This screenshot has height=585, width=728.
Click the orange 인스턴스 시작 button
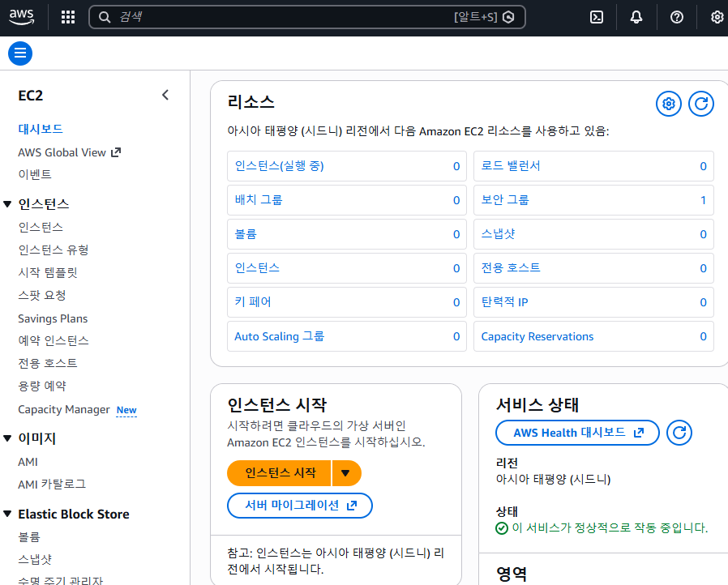(279, 473)
